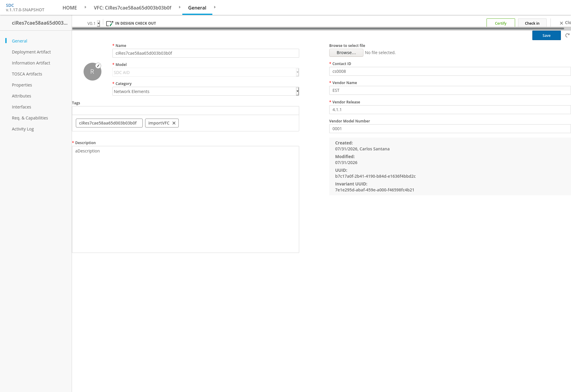Click the 'No file selected.' text
Viewport: 571px width, 392px height.
380,53
